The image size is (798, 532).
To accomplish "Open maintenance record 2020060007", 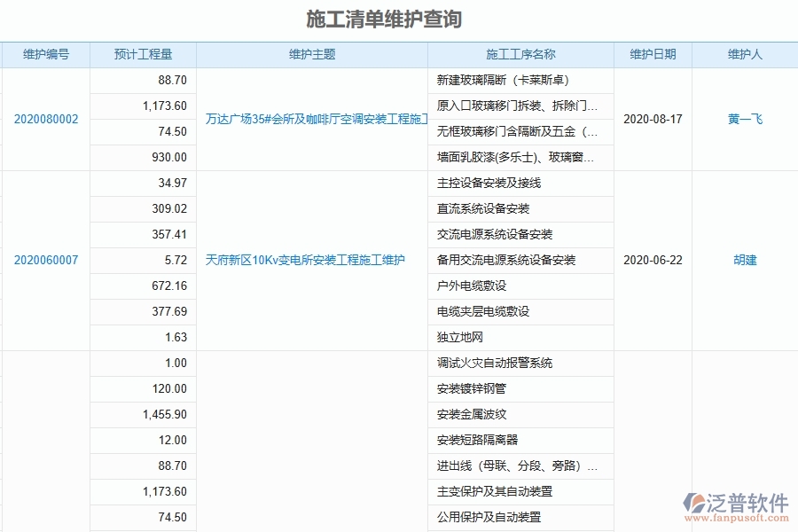I will tap(45, 260).
